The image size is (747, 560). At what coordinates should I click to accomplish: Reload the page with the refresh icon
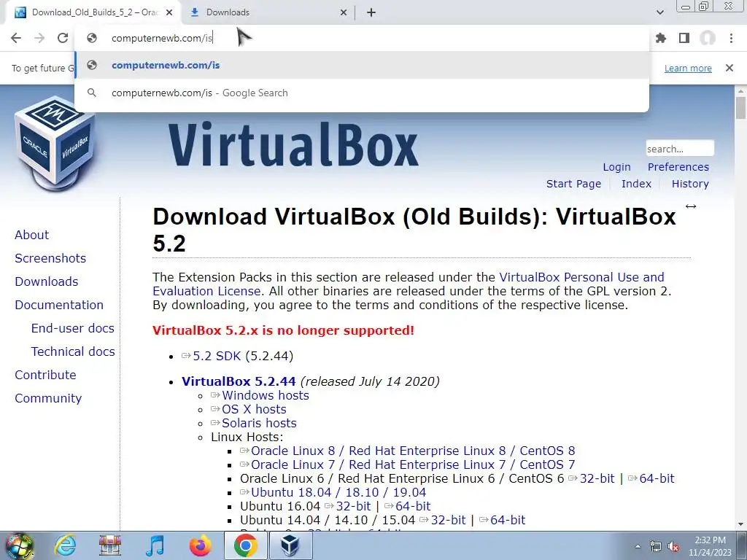(x=63, y=38)
